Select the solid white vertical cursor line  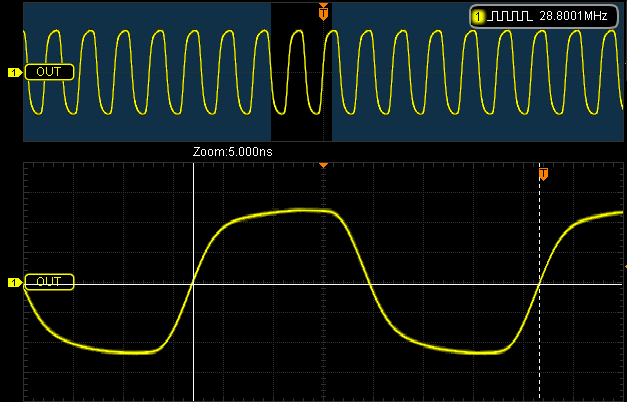tap(194, 282)
